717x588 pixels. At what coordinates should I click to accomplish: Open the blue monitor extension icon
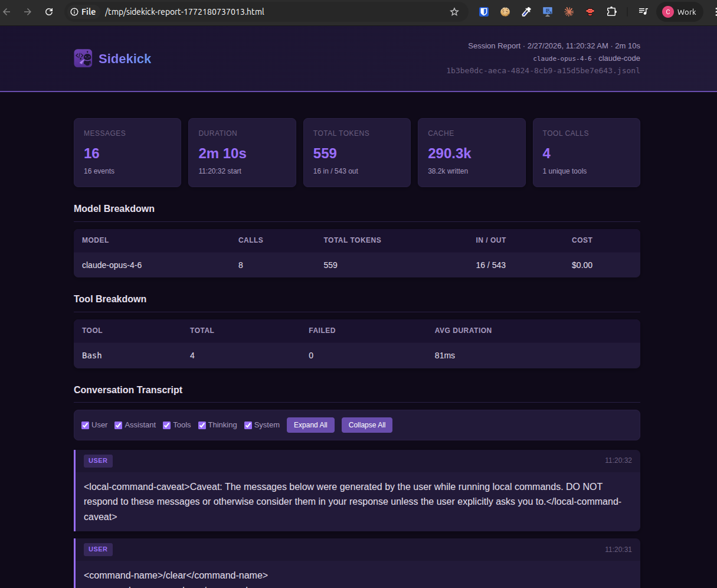click(548, 12)
